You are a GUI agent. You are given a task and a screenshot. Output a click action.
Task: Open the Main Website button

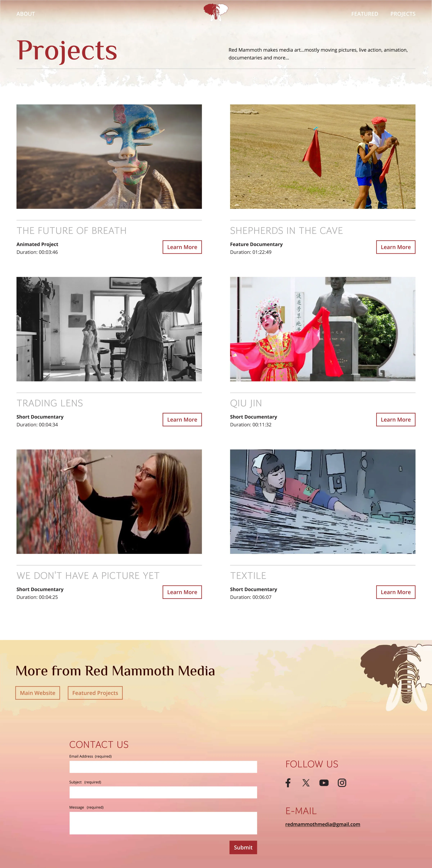pos(37,693)
